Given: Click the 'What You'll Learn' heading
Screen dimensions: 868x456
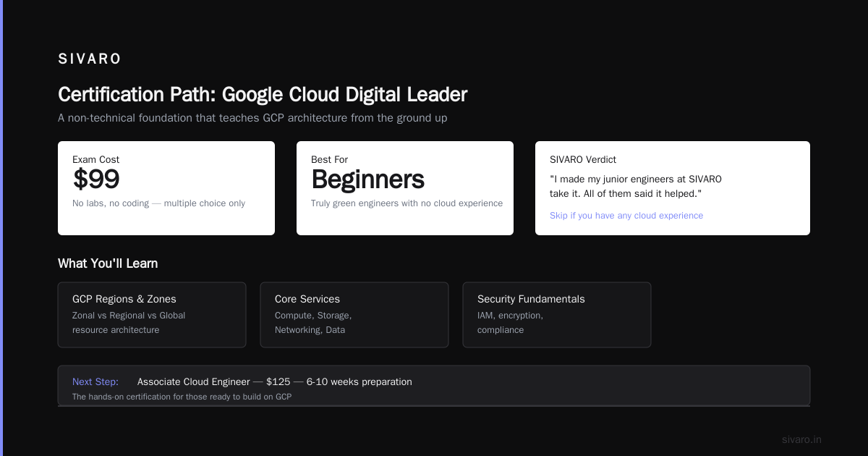Looking at the screenshot, I should (x=108, y=263).
